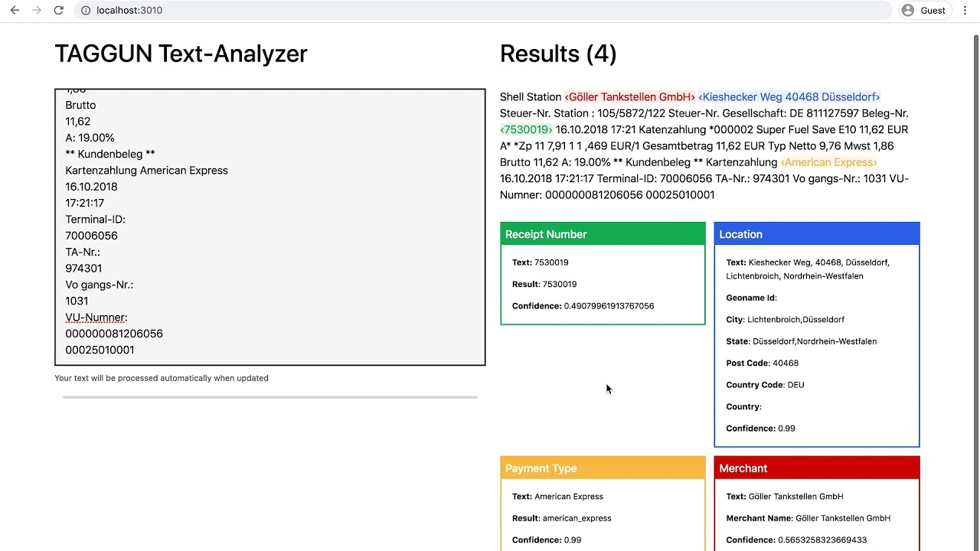Click the highlighted ‹Kieshecker Weg 40468 Düsseldorf› tag
The image size is (980, 551).
click(x=789, y=97)
